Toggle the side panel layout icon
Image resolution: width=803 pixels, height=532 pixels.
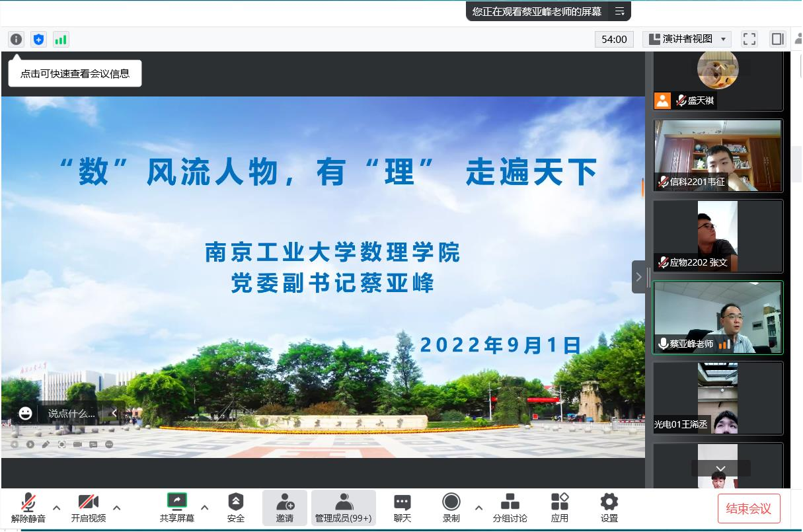tap(777, 39)
